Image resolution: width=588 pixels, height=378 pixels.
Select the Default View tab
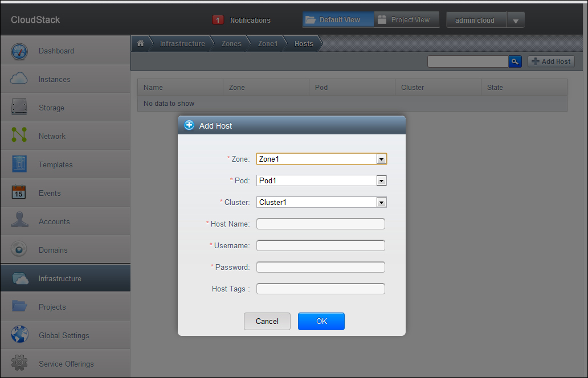click(x=338, y=20)
